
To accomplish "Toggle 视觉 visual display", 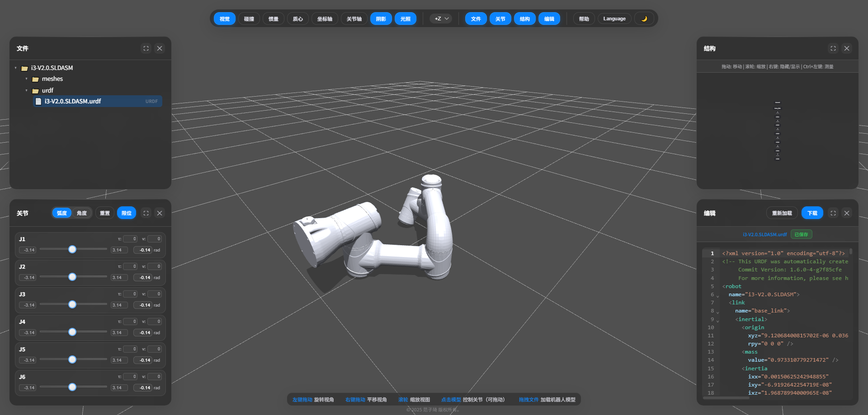I will pyautogui.click(x=225, y=19).
